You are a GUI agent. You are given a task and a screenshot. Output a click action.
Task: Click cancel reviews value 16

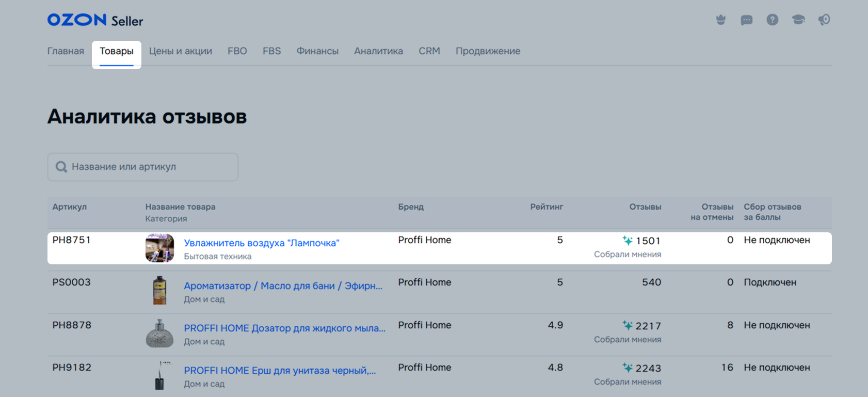pos(727,368)
